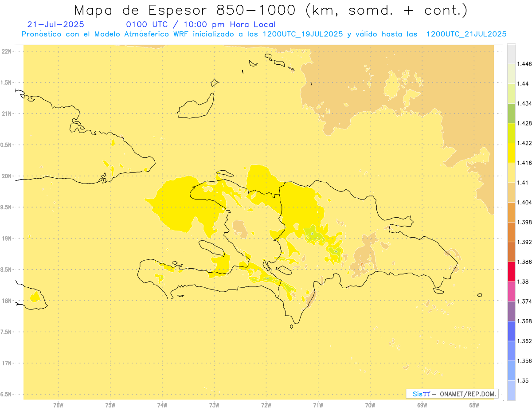Click the valid-until time 1200UTC_21JUL2025

pyautogui.click(x=466, y=34)
